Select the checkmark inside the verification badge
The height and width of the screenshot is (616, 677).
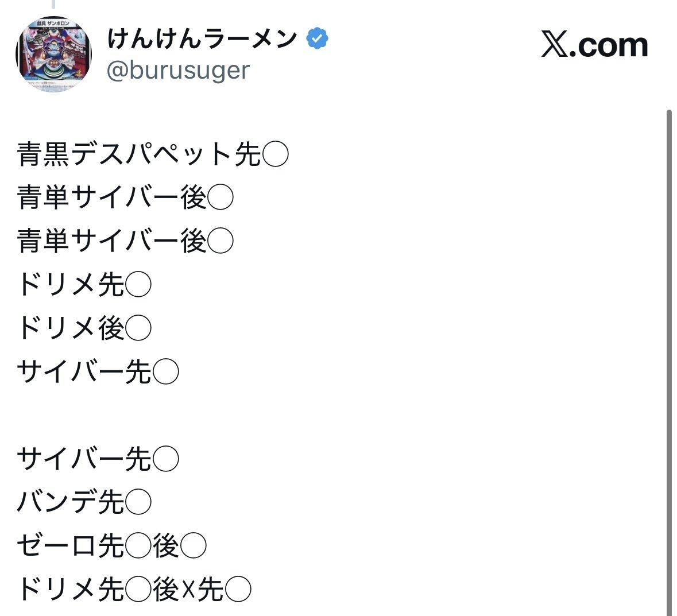click(317, 37)
